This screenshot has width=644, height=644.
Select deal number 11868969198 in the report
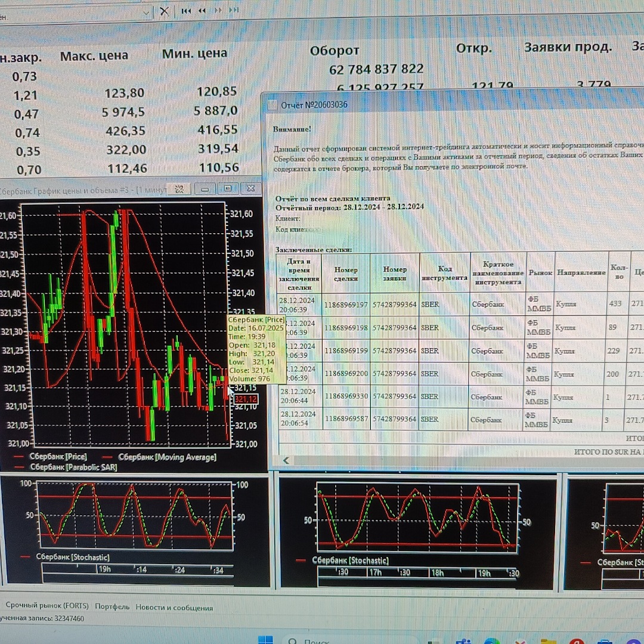tap(346, 328)
